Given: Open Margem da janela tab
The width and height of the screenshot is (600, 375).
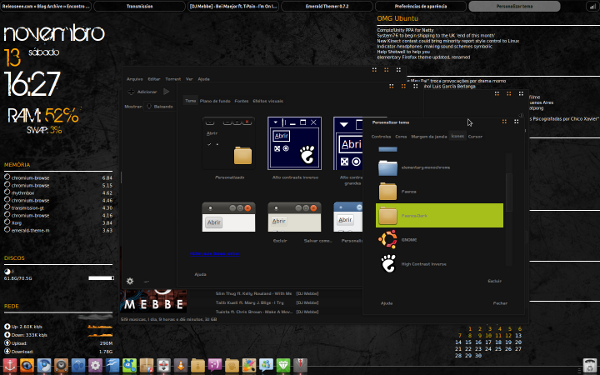Looking at the screenshot, I should pos(429,137).
